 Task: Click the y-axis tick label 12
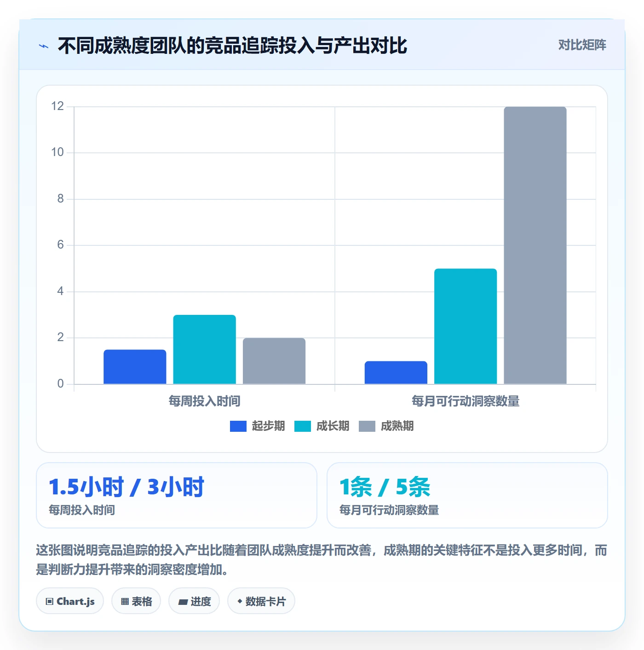(x=57, y=106)
